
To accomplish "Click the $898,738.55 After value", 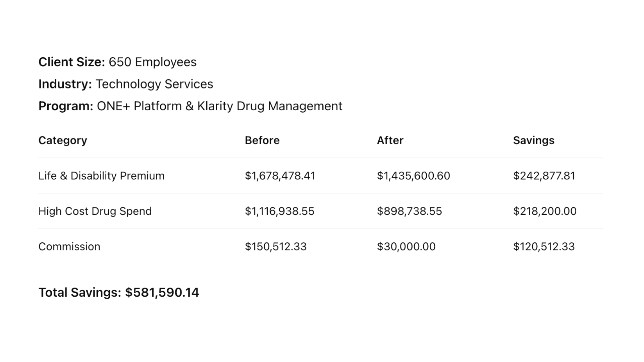I will (410, 212).
